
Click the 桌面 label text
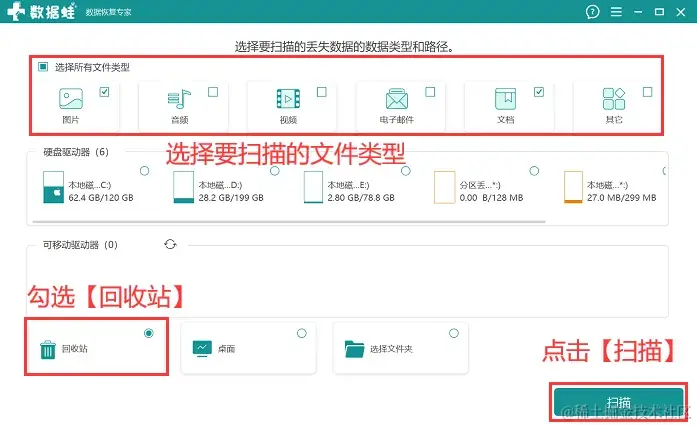(226, 349)
